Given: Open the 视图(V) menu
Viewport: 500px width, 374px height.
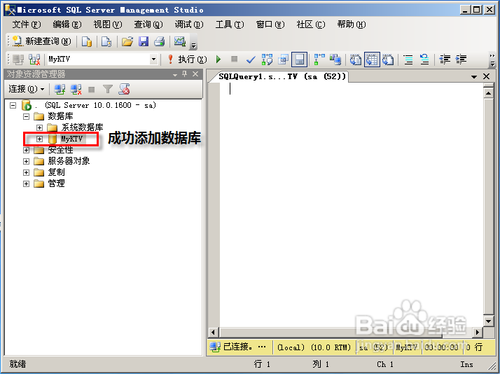Looking at the screenshot, I should [x=108, y=25].
